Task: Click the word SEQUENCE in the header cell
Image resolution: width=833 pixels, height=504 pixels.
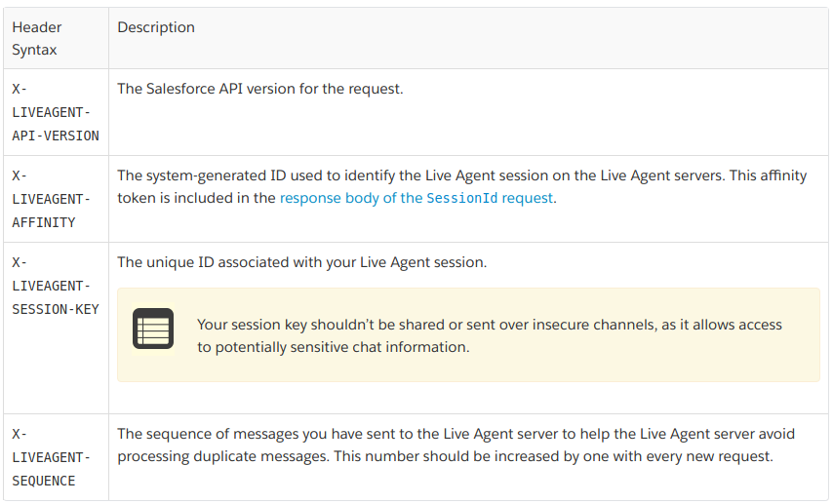Action: 44,482
